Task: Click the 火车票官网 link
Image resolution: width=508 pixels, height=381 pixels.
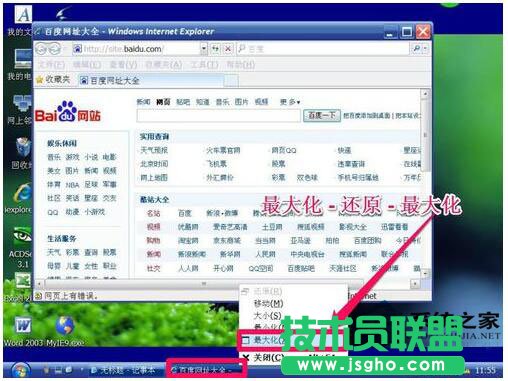Action: tap(223, 150)
